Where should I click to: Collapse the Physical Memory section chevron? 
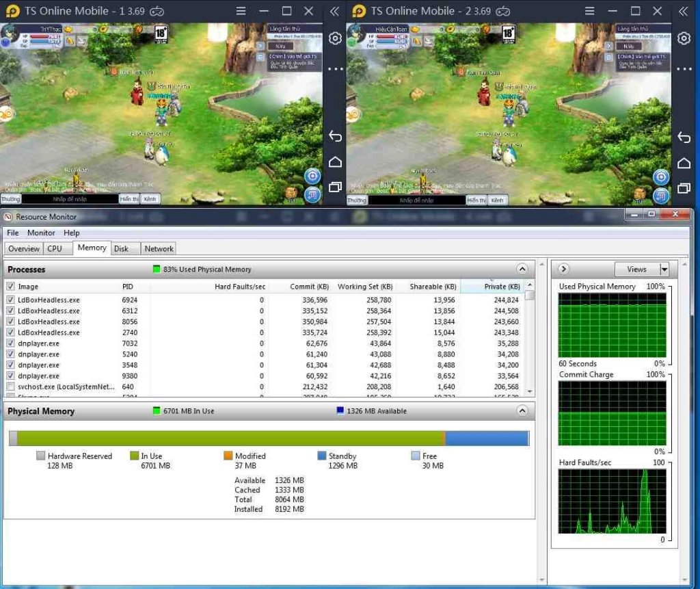(522, 410)
